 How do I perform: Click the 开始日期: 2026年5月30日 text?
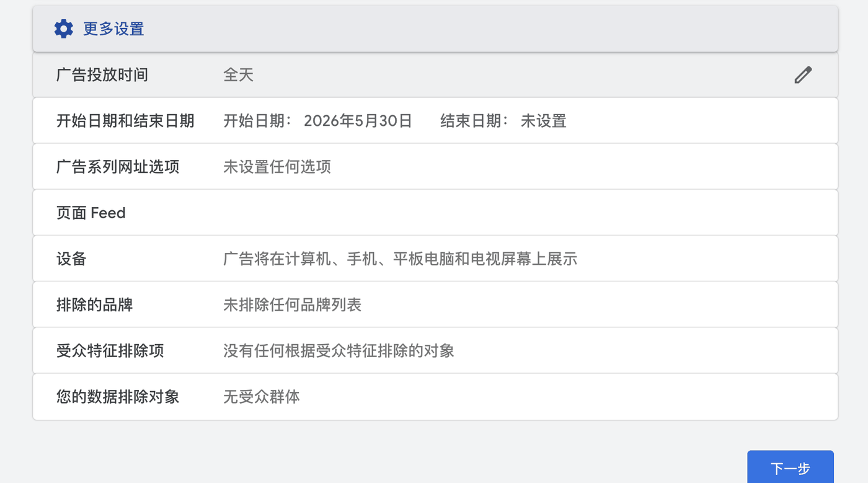[x=318, y=121]
